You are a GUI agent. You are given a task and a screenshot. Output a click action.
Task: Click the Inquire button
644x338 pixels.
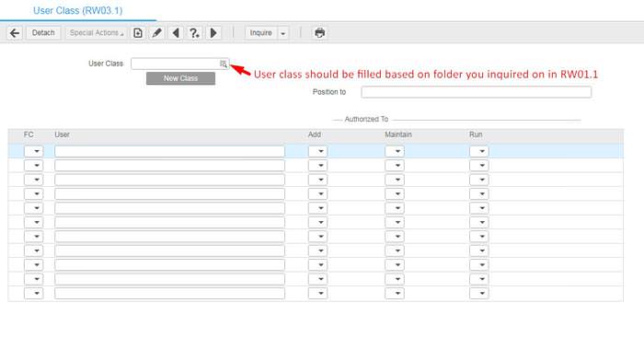pyautogui.click(x=260, y=33)
